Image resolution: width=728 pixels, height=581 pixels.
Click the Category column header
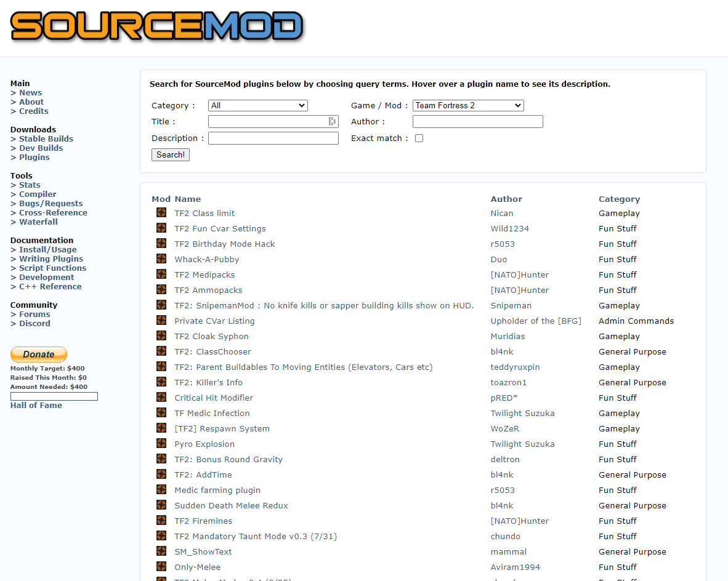point(620,199)
